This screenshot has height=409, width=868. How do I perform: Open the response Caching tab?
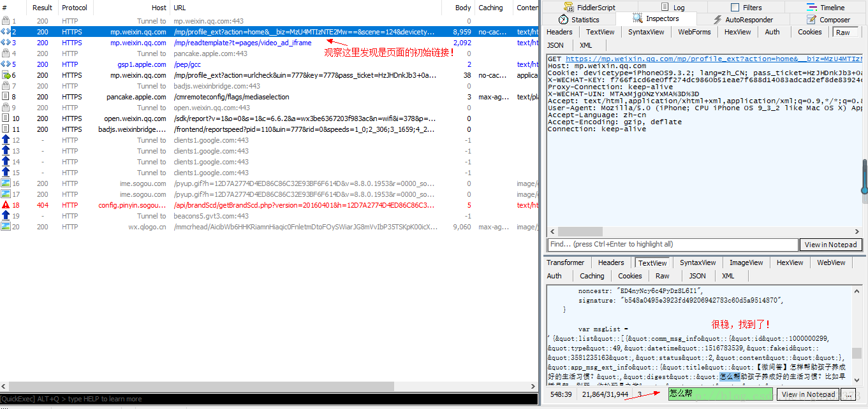[x=592, y=276]
